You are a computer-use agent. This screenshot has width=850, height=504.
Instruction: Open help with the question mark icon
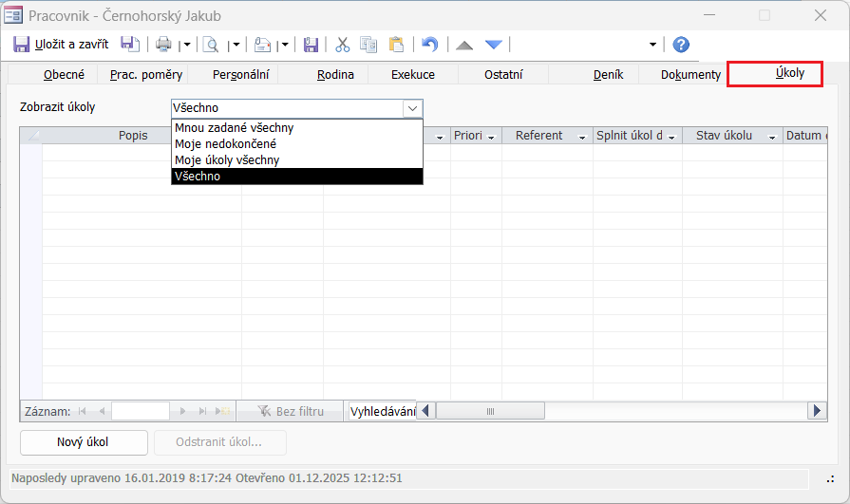pyautogui.click(x=680, y=45)
